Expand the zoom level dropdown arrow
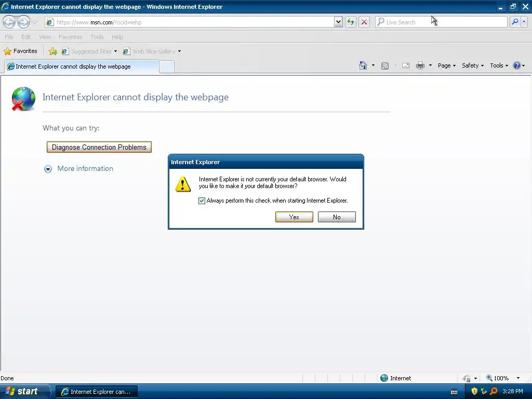Viewport: 532px width, 399px height. 518,378
